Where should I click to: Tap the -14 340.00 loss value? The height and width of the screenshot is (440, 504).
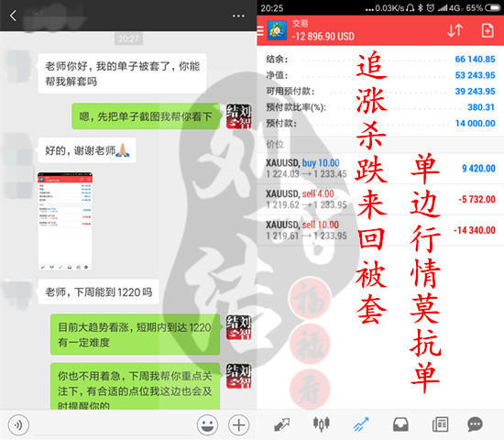(475, 230)
